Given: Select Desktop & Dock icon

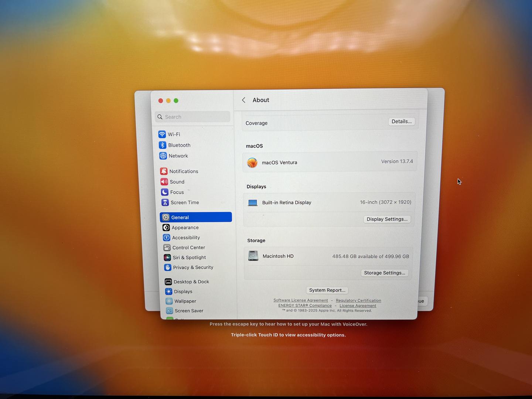Looking at the screenshot, I should point(168,282).
